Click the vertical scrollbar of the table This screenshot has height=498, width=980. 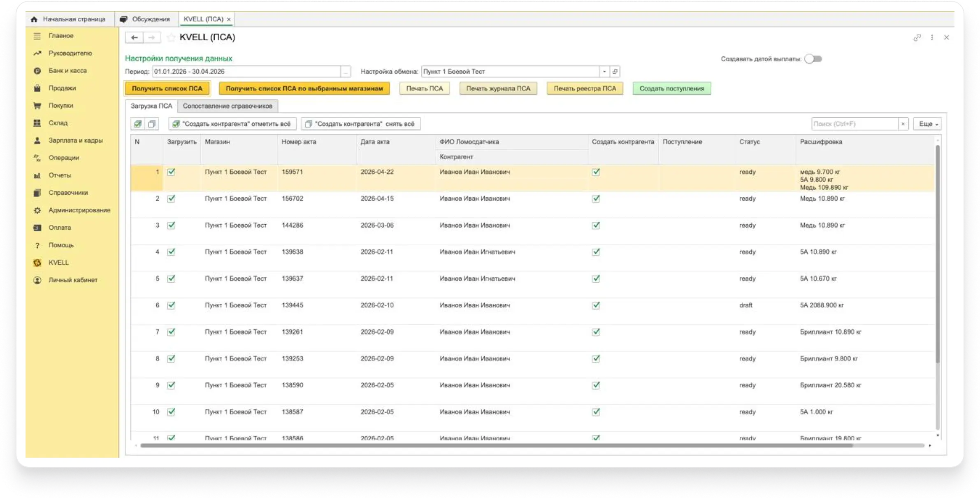(x=938, y=254)
